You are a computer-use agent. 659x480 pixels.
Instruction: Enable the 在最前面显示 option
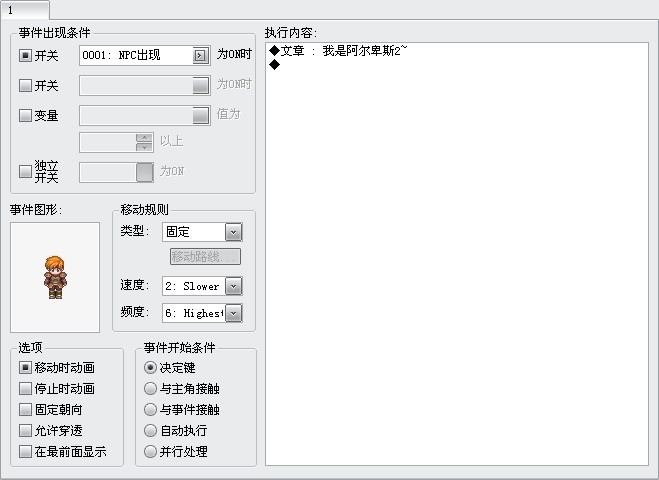(x=25, y=451)
